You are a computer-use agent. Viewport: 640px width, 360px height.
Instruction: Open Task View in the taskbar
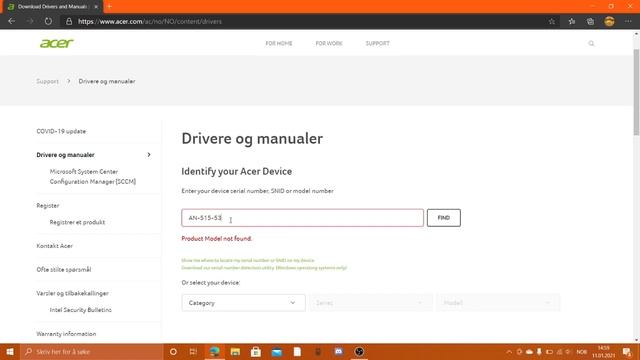coord(193,351)
